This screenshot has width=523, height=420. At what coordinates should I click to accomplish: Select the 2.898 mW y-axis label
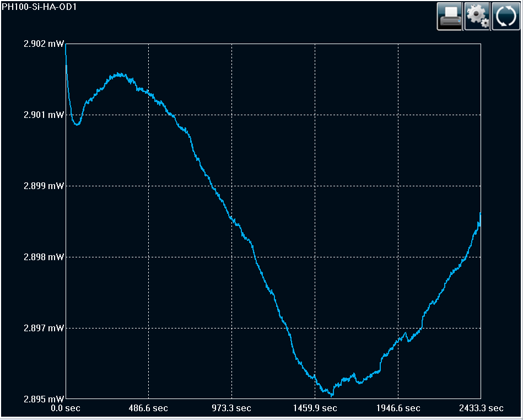click(x=44, y=257)
